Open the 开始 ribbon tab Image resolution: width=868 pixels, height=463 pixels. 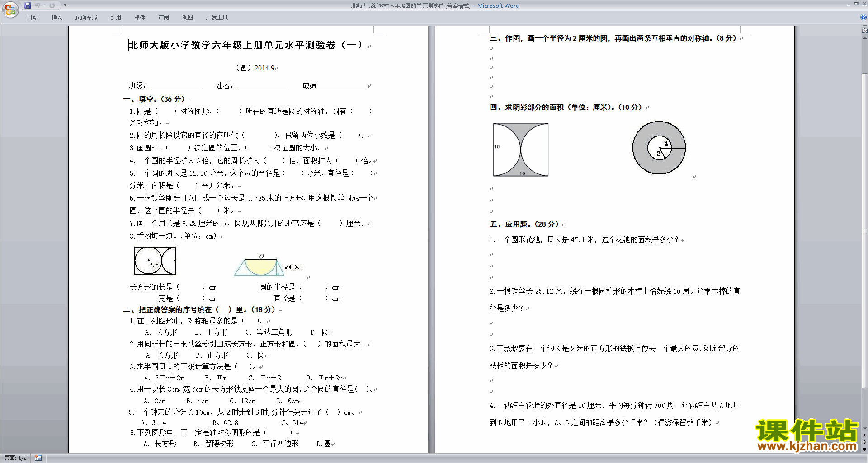(x=33, y=18)
